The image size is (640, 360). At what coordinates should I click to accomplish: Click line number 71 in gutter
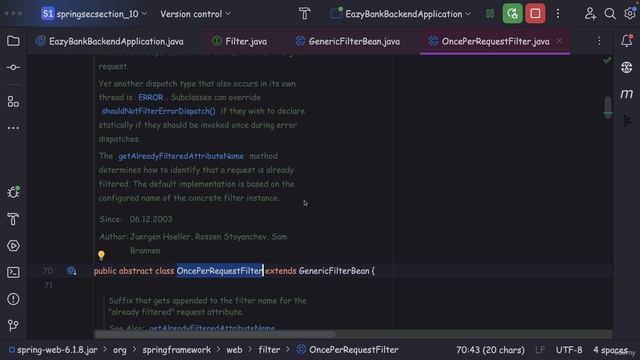tap(48, 285)
